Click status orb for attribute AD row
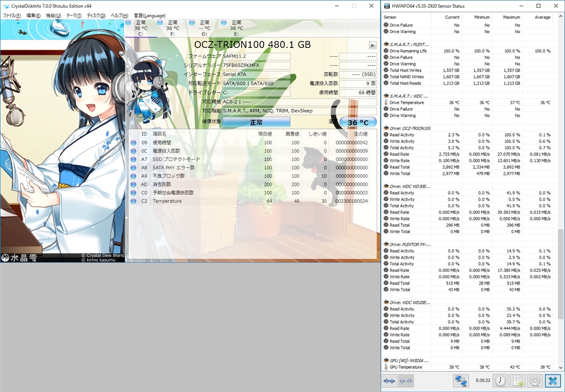The height and width of the screenshot is (392, 565). tap(134, 184)
